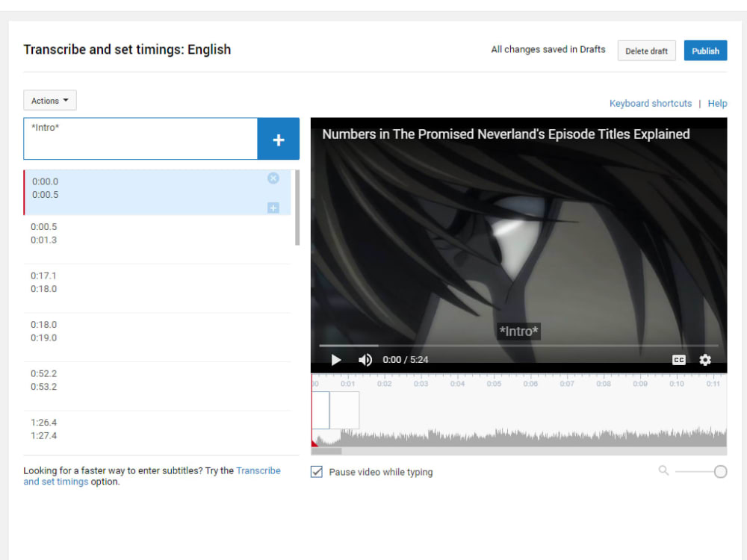Adjust the timeline zoom slider handle
This screenshot has height=560, width=747.
(x=720, y=472)
